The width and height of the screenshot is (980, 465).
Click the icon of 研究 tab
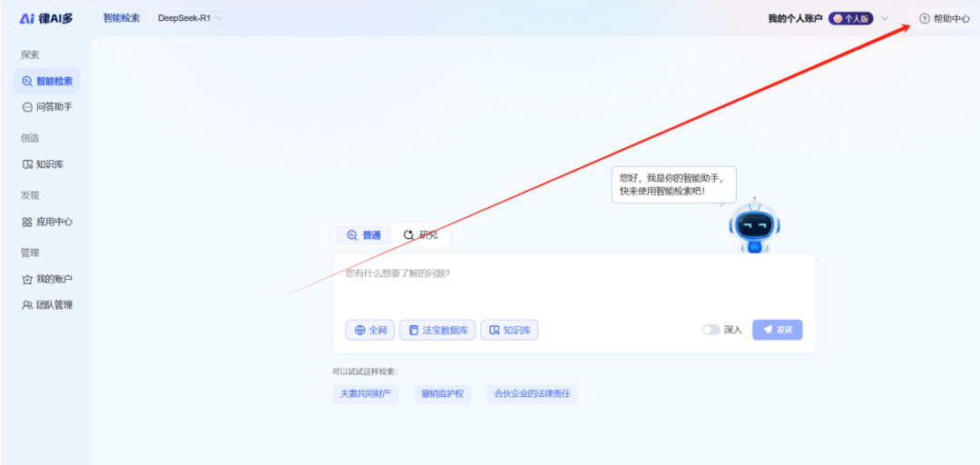(408, 235)
